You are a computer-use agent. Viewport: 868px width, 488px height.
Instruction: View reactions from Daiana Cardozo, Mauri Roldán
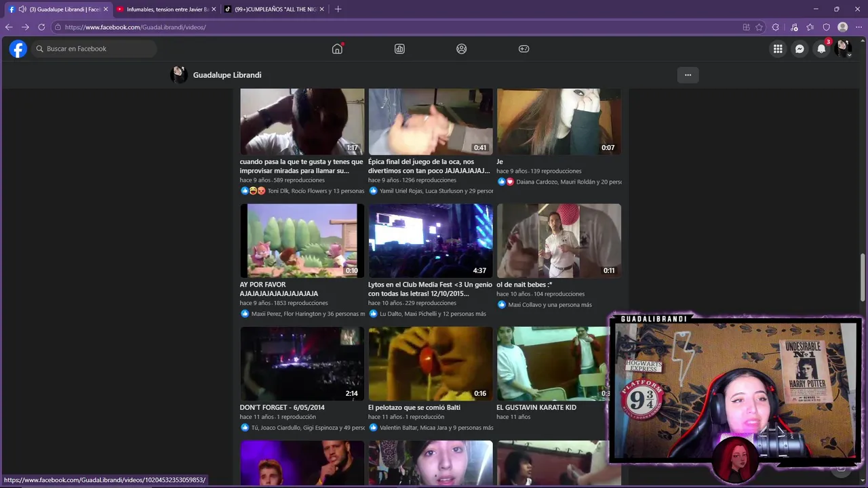click(x=559, y=182)
